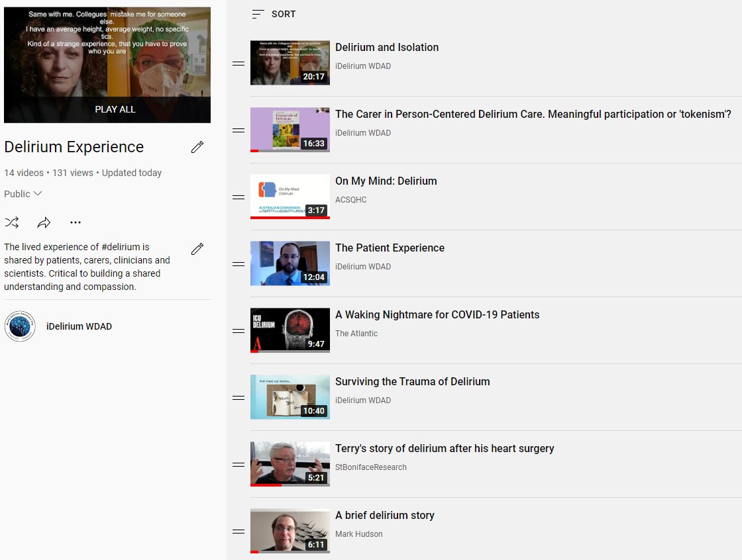The width and height of the screenshot is (742, 560).
Task: Click the drag handle next to Terry's story video
Action: (x=238, y=464)
